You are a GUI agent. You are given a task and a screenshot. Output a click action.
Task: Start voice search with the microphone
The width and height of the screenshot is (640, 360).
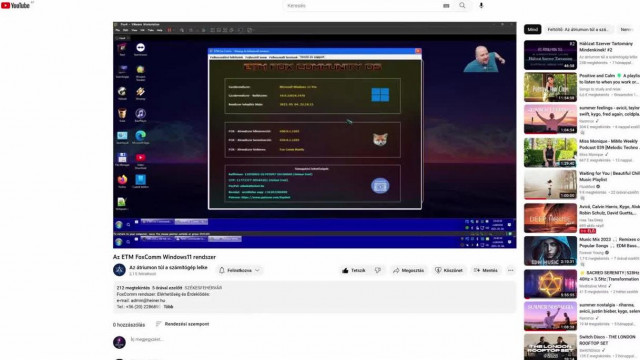click(x=481, y=6)
